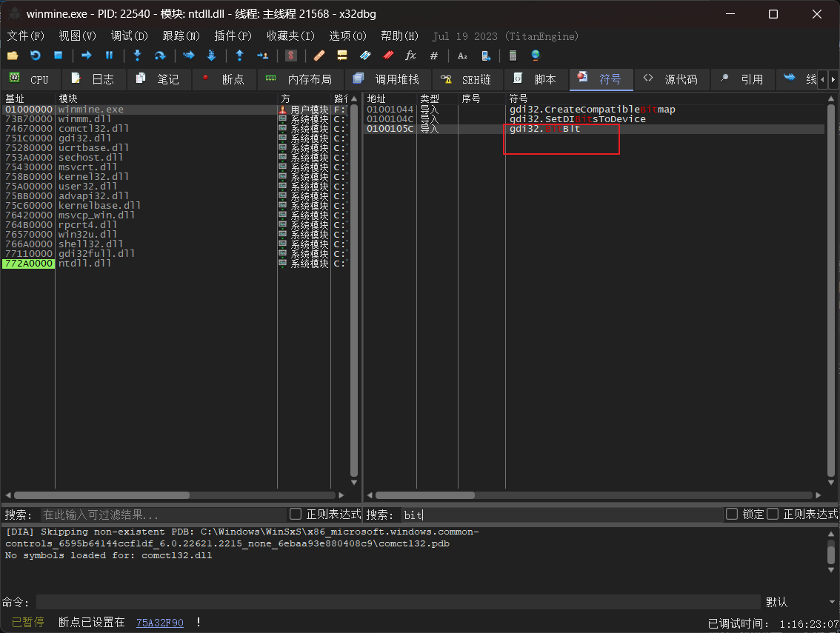Viewport: 840px width, 633px height.
Task: Open the 插件(P) menu
Action: (233, 36)
